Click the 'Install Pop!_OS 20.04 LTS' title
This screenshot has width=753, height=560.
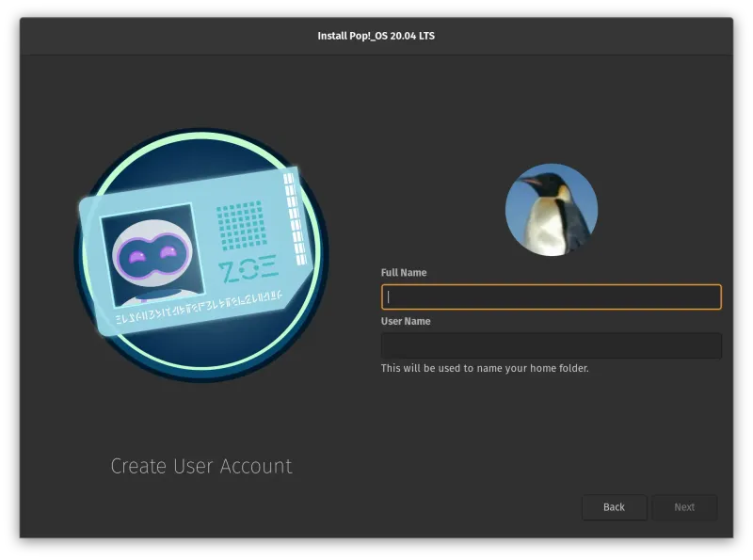(376, 36)
